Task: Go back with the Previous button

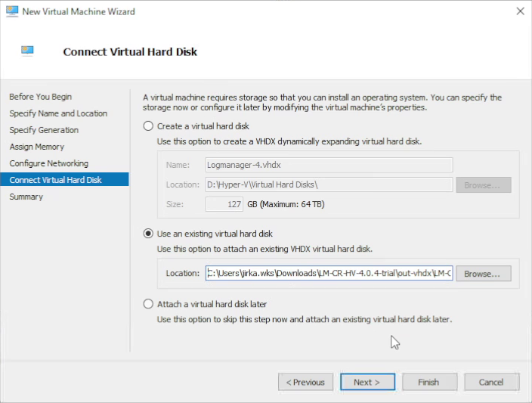Action: (305, 382)
